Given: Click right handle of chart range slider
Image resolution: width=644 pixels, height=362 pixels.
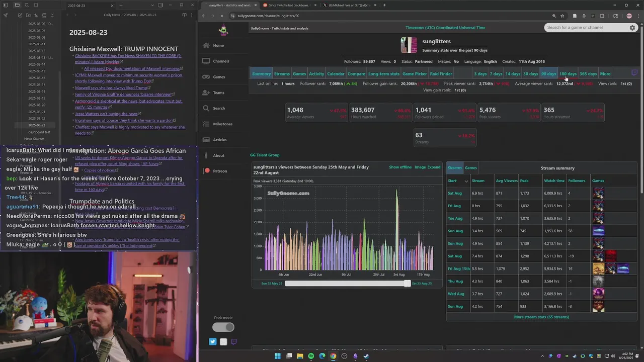Looking at the screenshot, I should coord(407,284).
